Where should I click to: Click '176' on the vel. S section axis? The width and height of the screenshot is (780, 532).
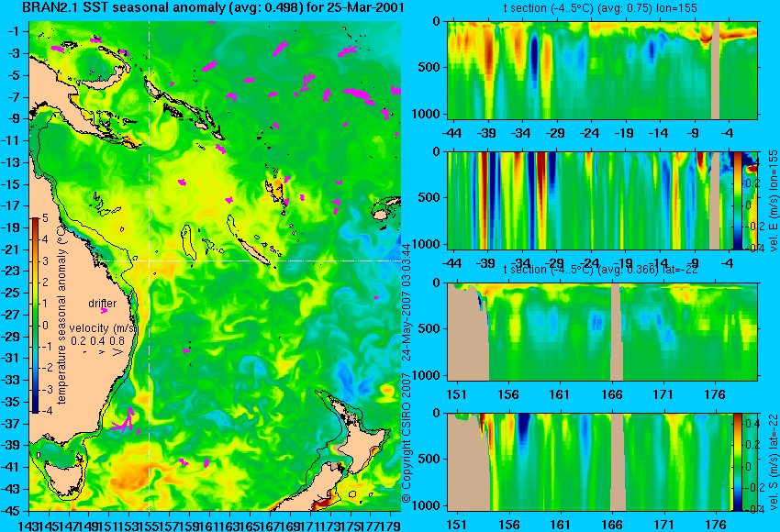(716, 525)
